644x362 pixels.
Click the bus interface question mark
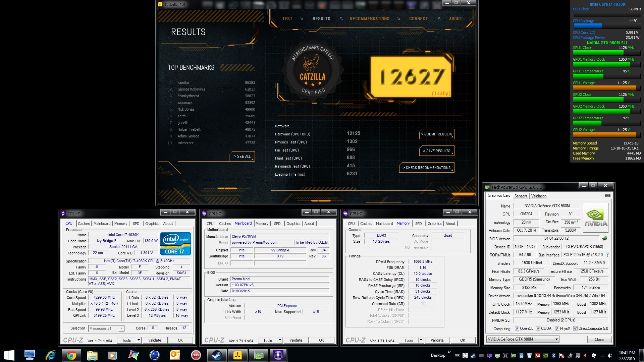coord(607,255)
